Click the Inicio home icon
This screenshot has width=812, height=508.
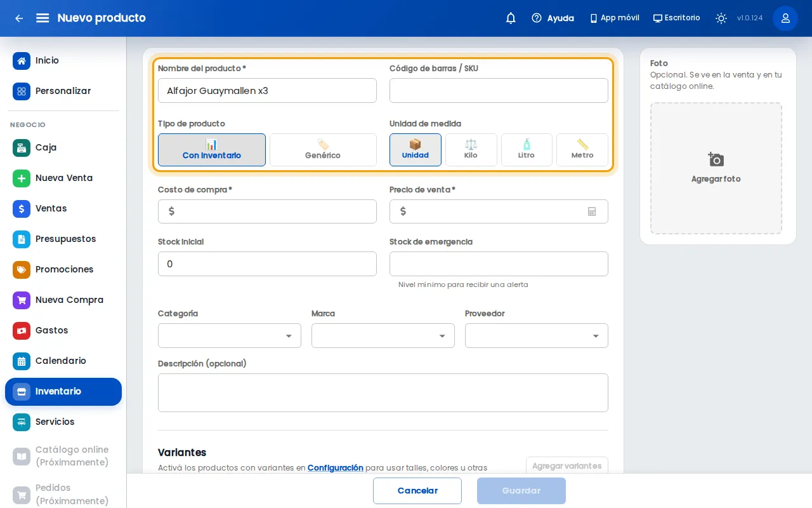(x=22, y=61)
